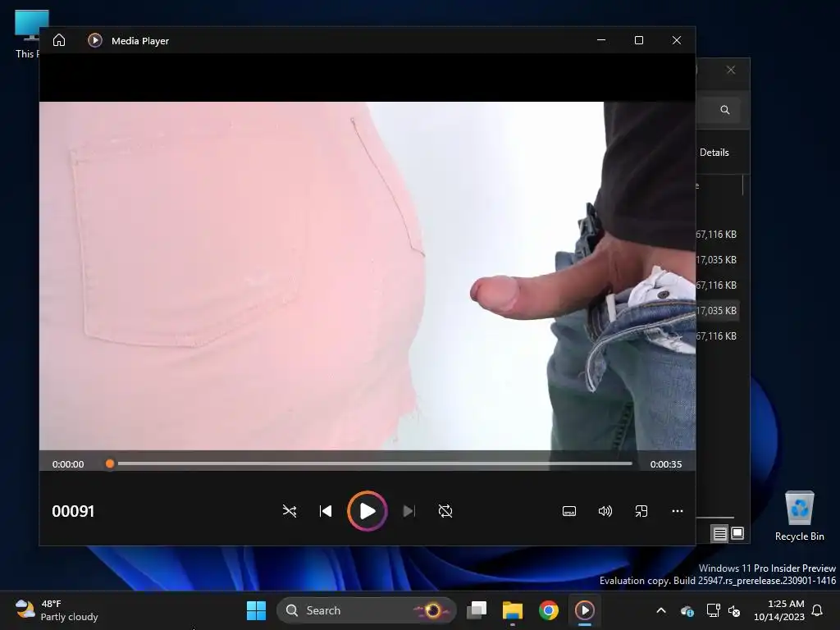Skip to the next track
The width and height of the screenshot is (840, 630).
coord(409,511)
